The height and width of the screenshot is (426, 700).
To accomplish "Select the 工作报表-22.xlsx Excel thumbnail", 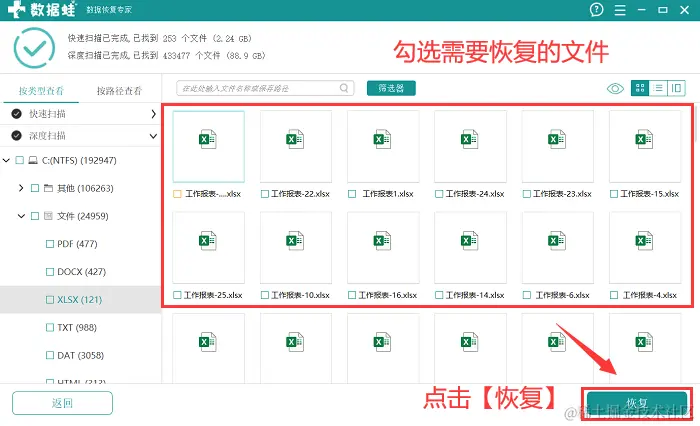I will coord(296,146).
